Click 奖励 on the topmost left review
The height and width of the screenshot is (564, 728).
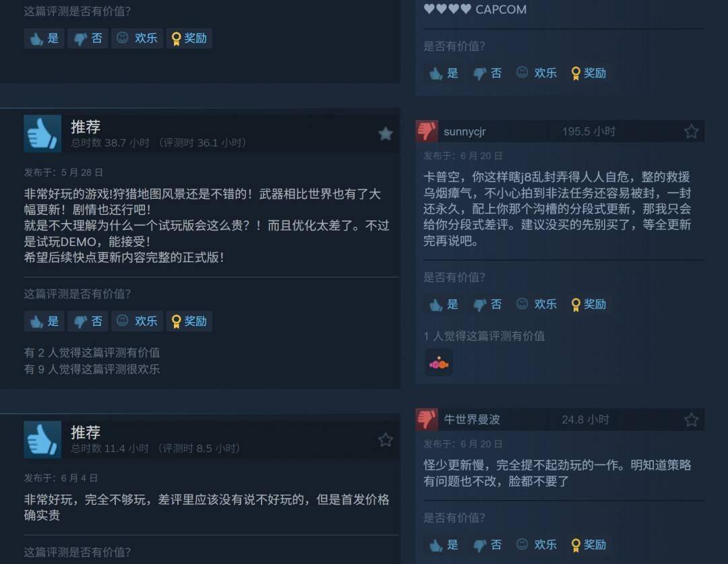(189, 38)
